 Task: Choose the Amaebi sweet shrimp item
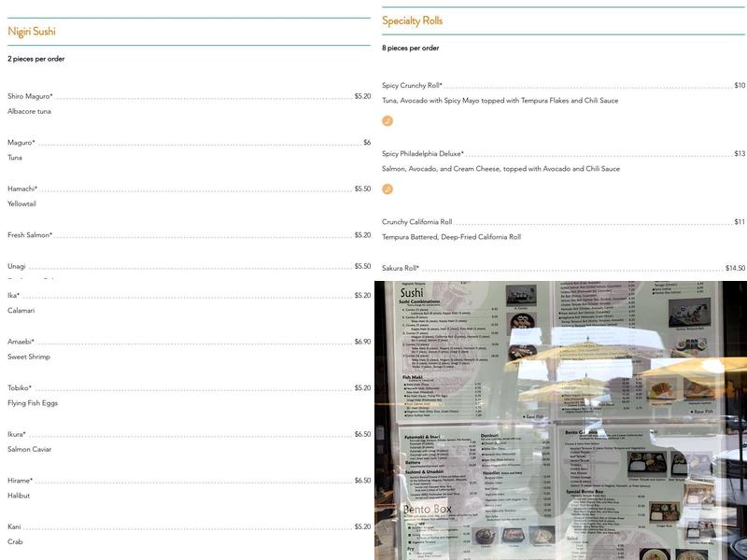pos(21,342)
